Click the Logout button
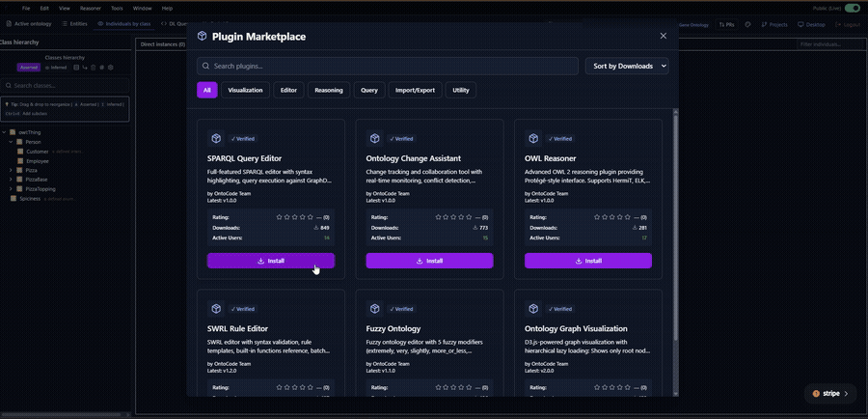The height and width of the screenshot is (419, 868). click(848, 24)
